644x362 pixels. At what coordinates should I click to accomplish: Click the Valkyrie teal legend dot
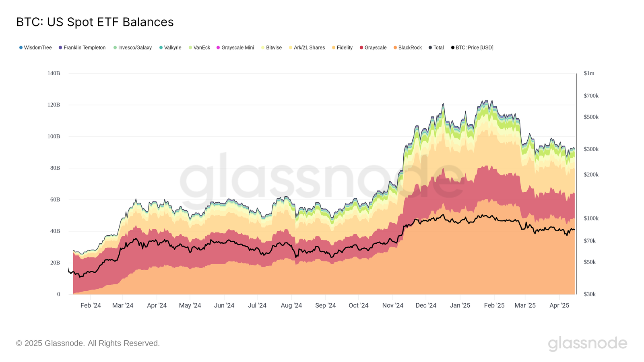[x=161, y=47]
